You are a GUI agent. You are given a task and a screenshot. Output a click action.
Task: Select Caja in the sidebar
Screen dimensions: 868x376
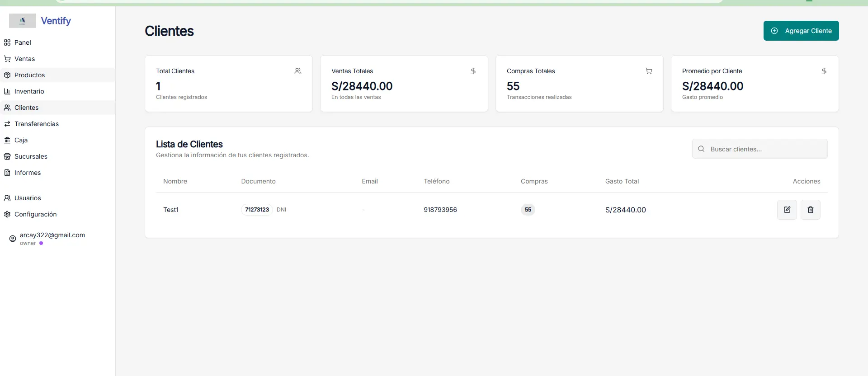(x=21, y=140)
